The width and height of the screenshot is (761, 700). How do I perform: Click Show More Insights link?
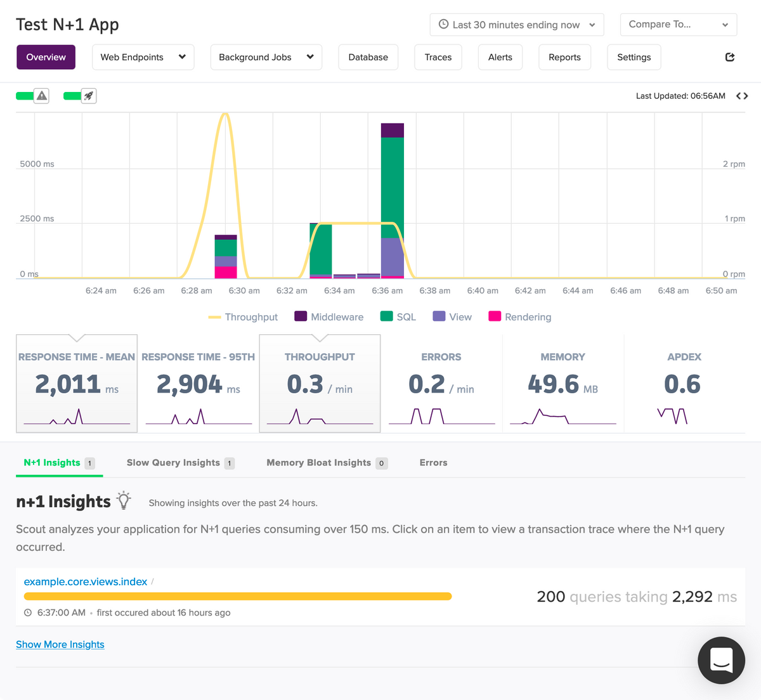coord(60,644)
